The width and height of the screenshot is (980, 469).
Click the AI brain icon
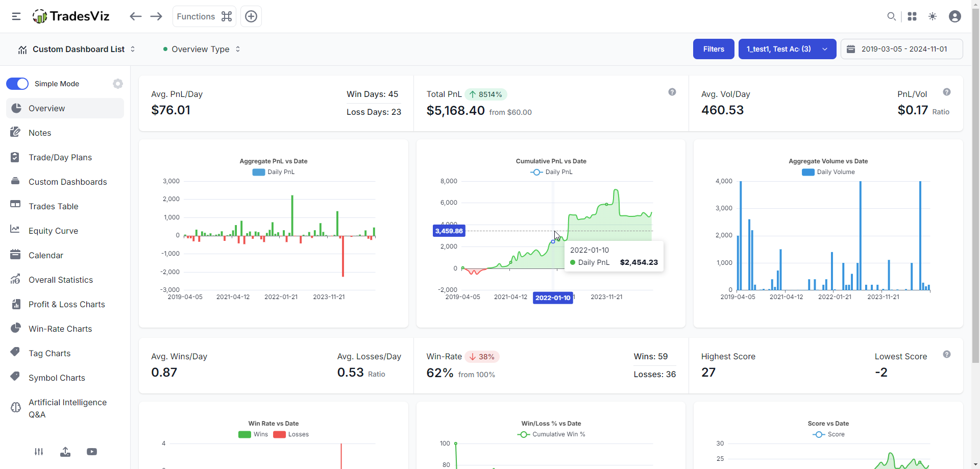16,407
